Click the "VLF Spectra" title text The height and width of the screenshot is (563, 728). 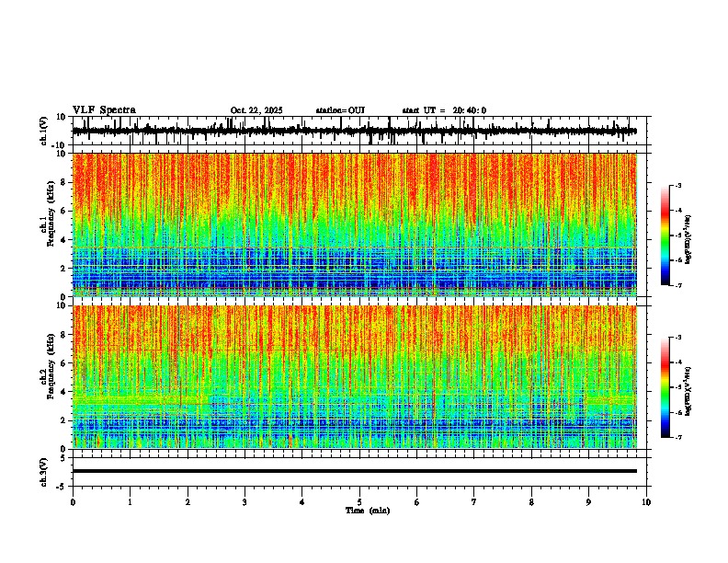pos(104,110)
